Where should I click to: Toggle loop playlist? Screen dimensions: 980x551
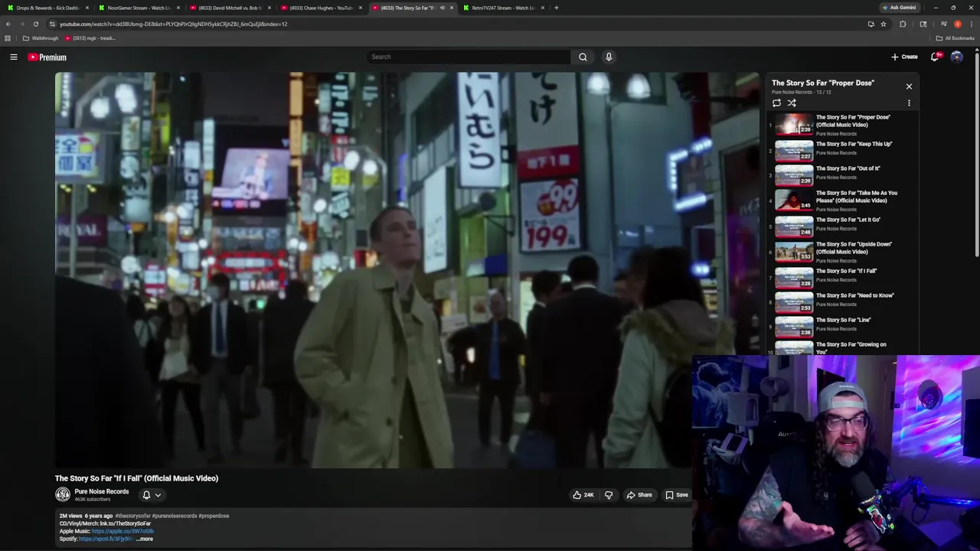click(x=776, y=103)
